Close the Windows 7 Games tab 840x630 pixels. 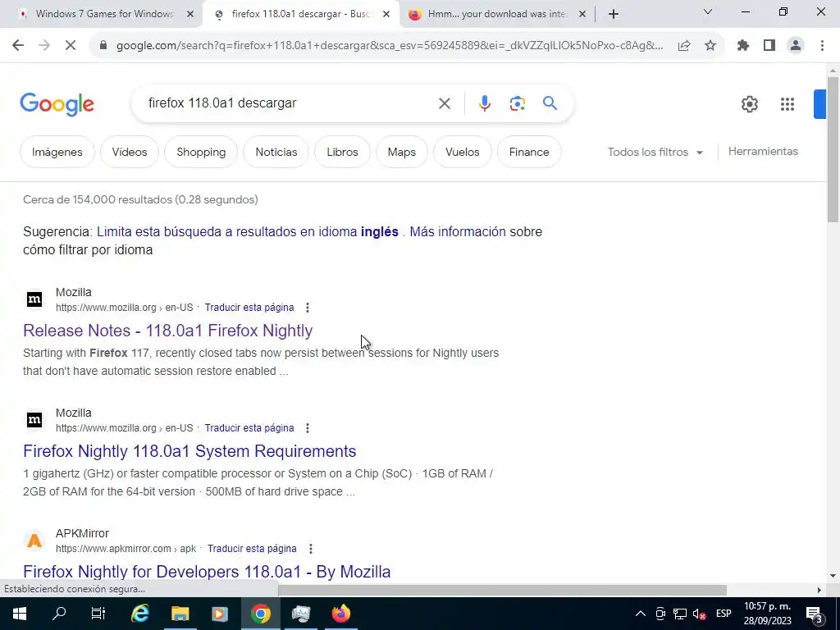[x=190, y=15]
